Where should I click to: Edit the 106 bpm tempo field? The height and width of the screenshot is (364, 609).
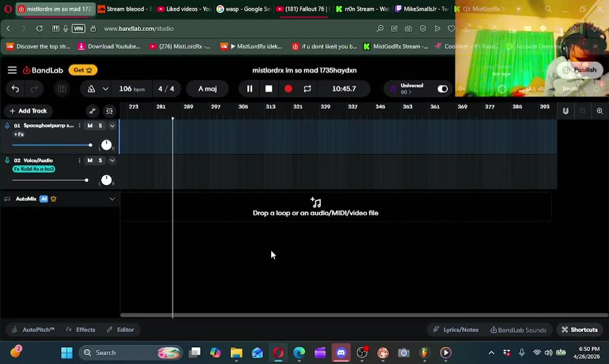click(132, 89)
